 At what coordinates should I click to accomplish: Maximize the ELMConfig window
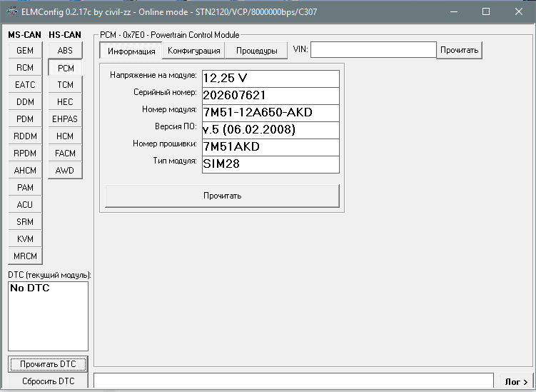pyautogui.click(x=486, y=11)
